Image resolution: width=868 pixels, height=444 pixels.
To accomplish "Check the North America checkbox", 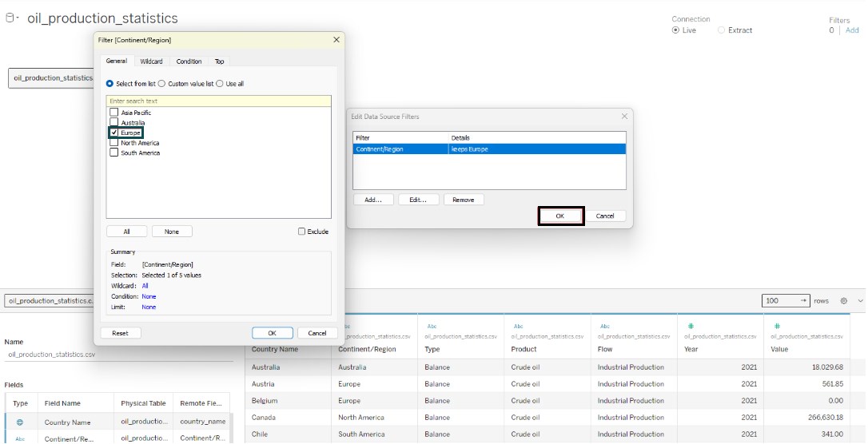I will click(x=114, y=143).
